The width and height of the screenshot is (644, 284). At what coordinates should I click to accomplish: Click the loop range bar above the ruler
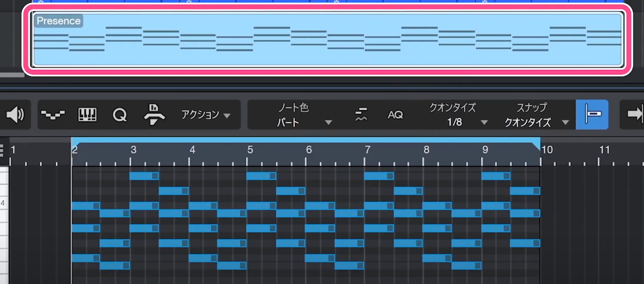point(305,140)
